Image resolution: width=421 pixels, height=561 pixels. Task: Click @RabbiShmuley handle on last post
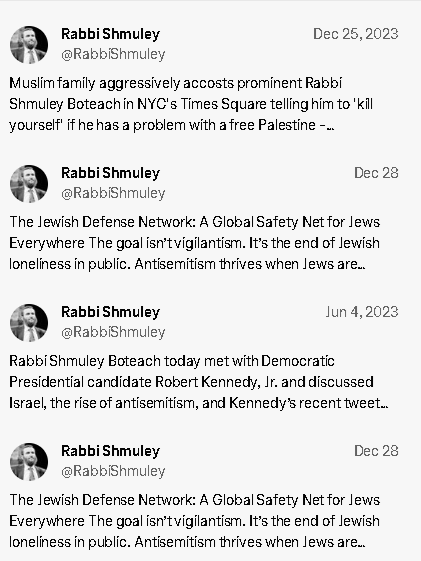pos(113,471)
